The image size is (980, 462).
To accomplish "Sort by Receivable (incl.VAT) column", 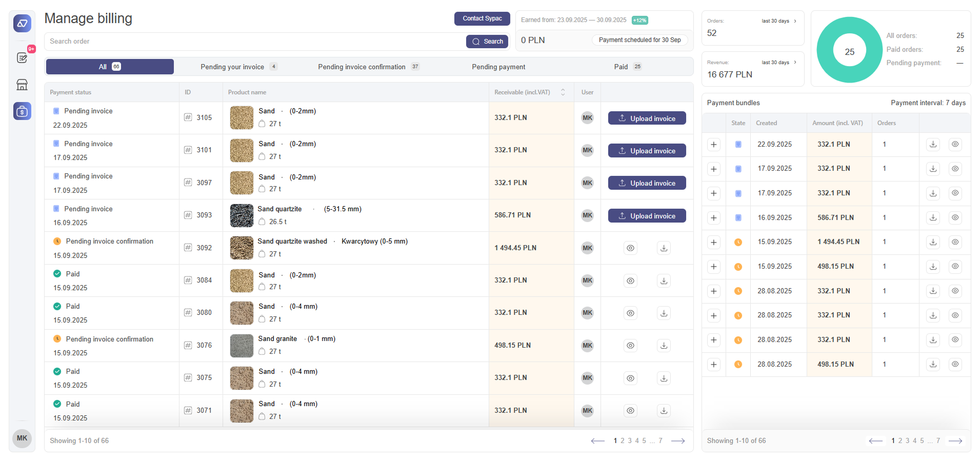I will (563, 92).
